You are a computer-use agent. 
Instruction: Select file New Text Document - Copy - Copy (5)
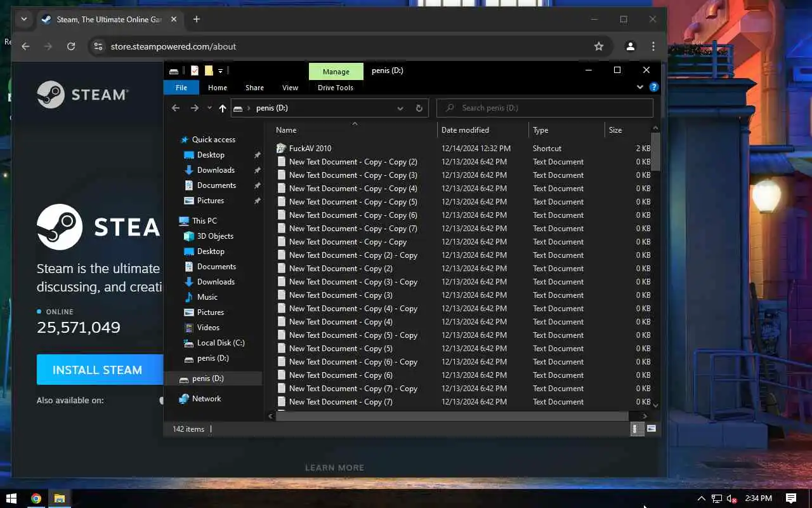click(353, 202)
